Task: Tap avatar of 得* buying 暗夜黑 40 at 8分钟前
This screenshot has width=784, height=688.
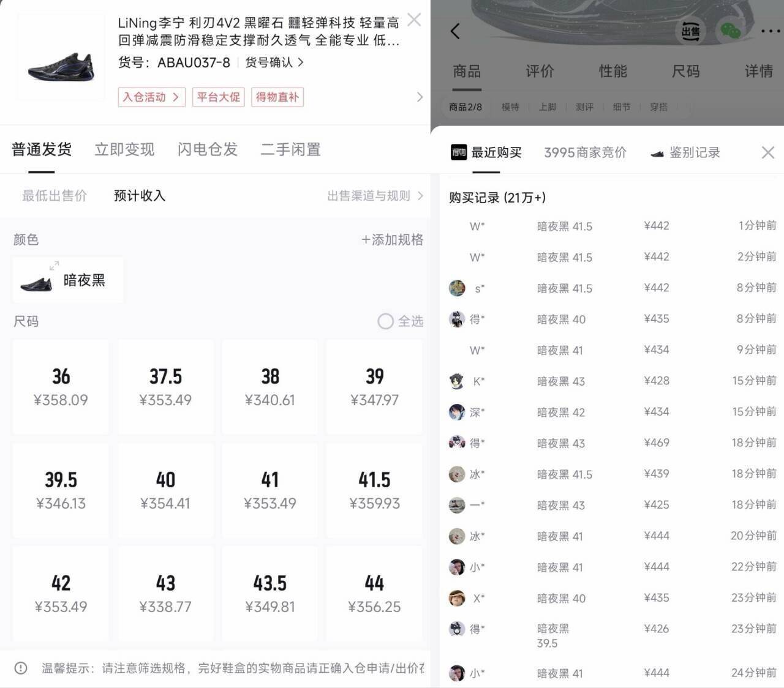Action: pos(457,319)
